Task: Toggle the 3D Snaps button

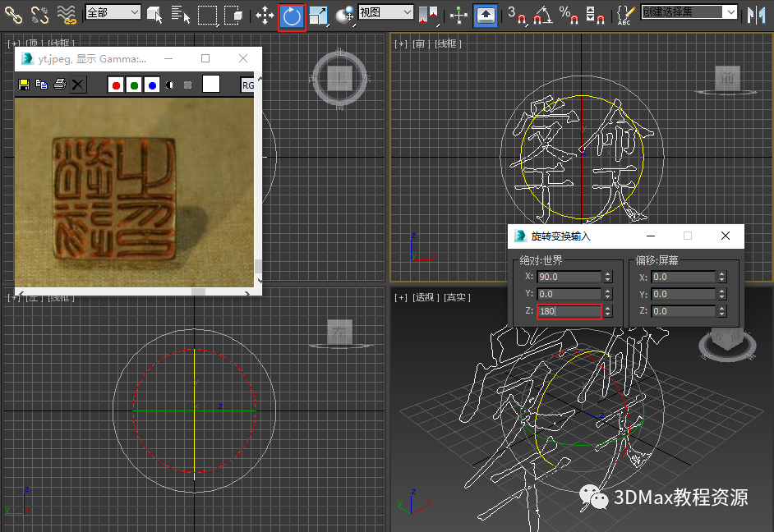Action: point(516,16)
